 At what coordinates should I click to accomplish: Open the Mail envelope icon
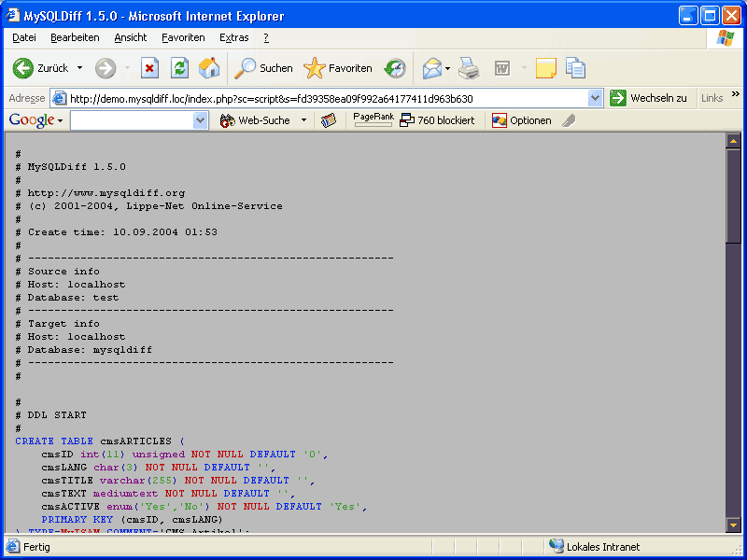click(x=432, y=68)
